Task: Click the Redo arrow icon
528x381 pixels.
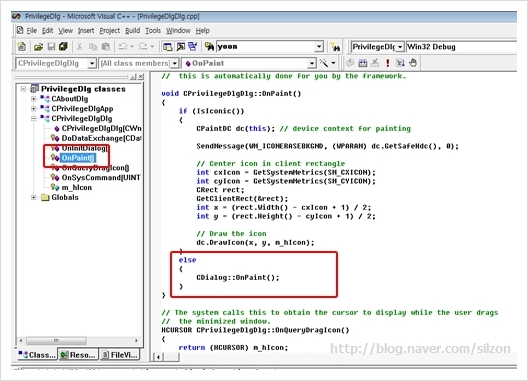Action: point(143,46)
